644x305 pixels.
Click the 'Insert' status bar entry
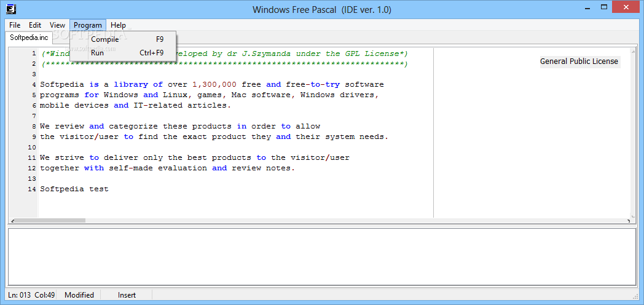click(127, 295)
